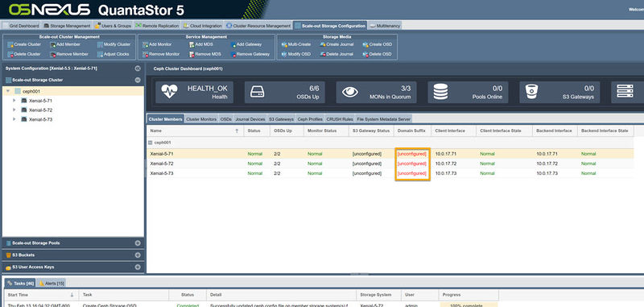Open the Users & Groups tab
644x307 pixels.
pyautogui.click(x=113, y=26)
